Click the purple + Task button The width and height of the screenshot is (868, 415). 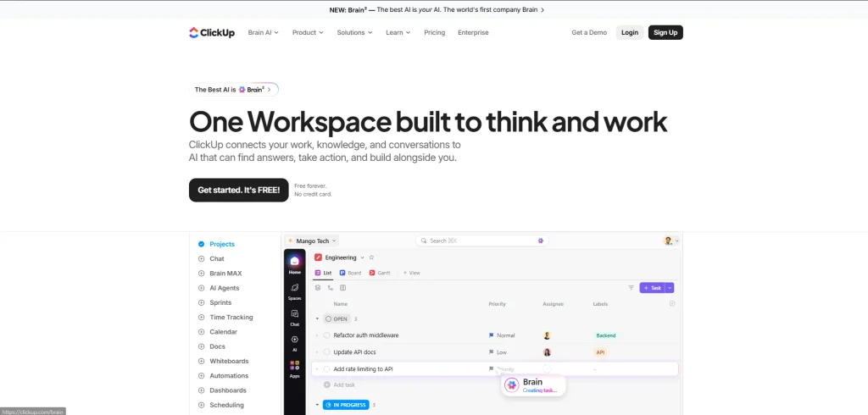pyautogui.click(x=653, y=288)
